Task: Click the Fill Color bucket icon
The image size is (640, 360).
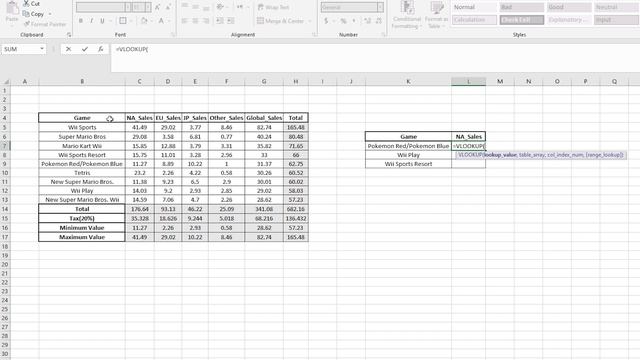Action: pyautogui.click(x=144, y=21)
